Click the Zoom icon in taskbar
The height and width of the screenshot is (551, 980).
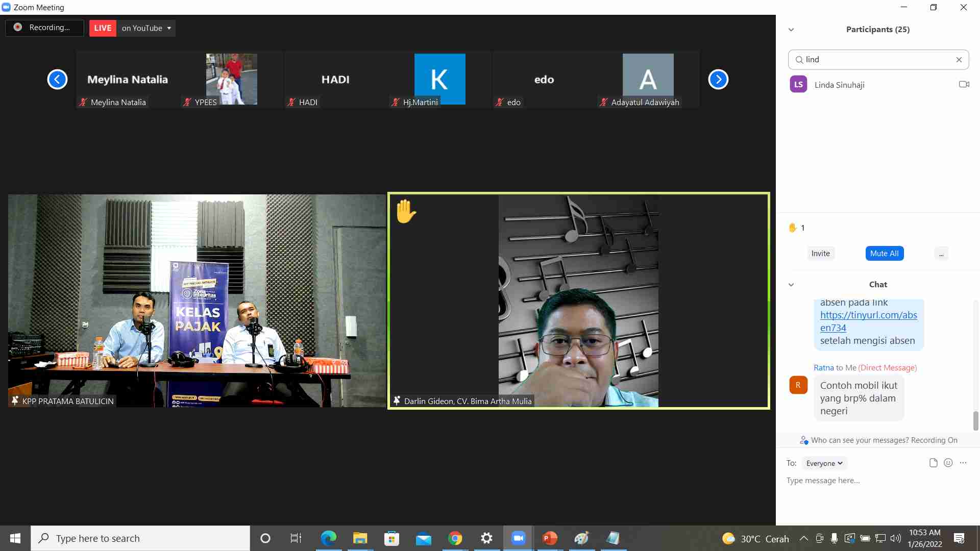[518, 538]
